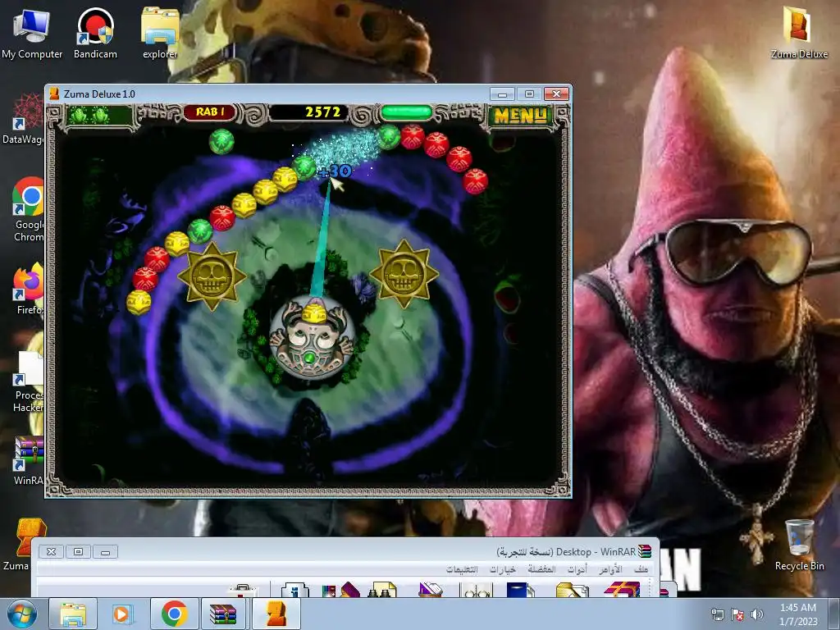The image size is (840, 630).
Task: Open the taskbar clock showing 1:45 AM
Action: pos(797,614)
